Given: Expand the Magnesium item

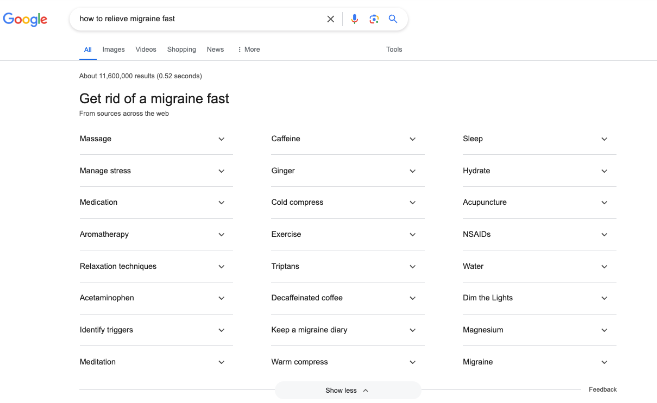Looking at the screenshot, I should point(539,330).
